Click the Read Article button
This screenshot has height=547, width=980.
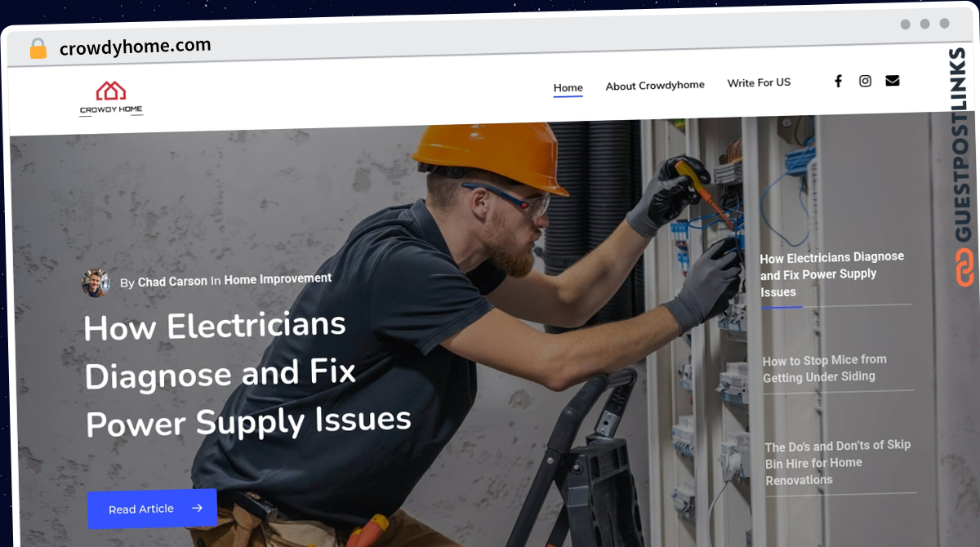pyautogui.click(x=152, y=509)
